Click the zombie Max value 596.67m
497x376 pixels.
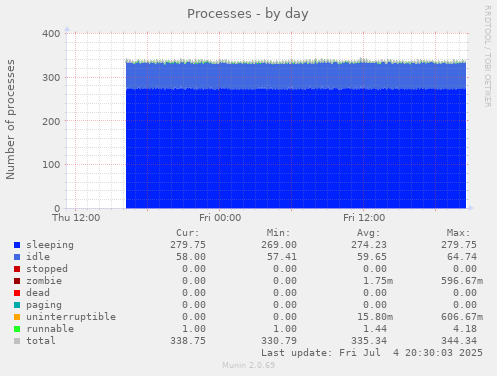click(x=462, y=281)
